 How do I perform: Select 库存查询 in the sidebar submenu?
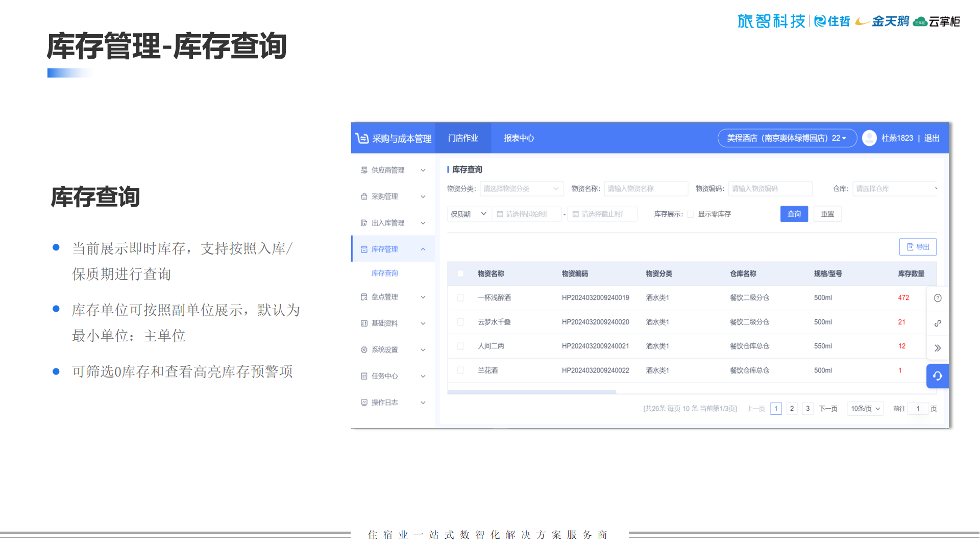384,273
